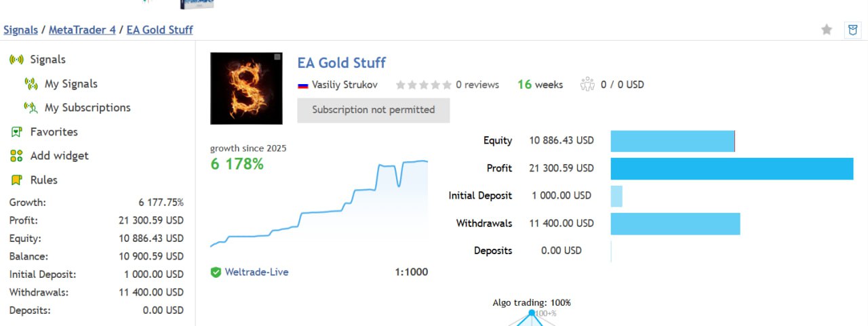The width and height of the screenshot is (868, 326).
Task: Click the subscribers people icon
Action: [587, 85]
